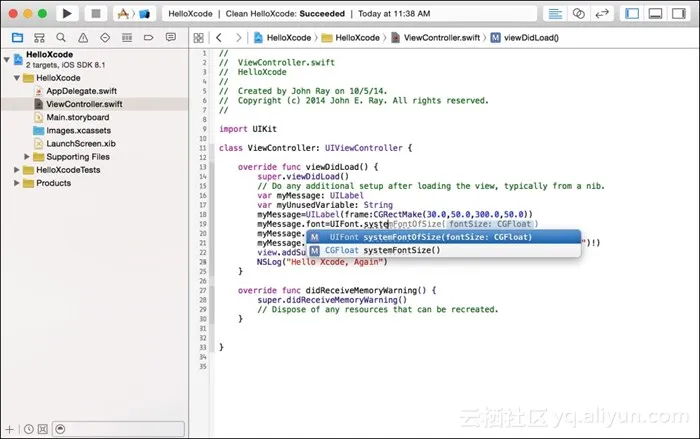Click viewDidLoad() in jump bar

point(525,38)
